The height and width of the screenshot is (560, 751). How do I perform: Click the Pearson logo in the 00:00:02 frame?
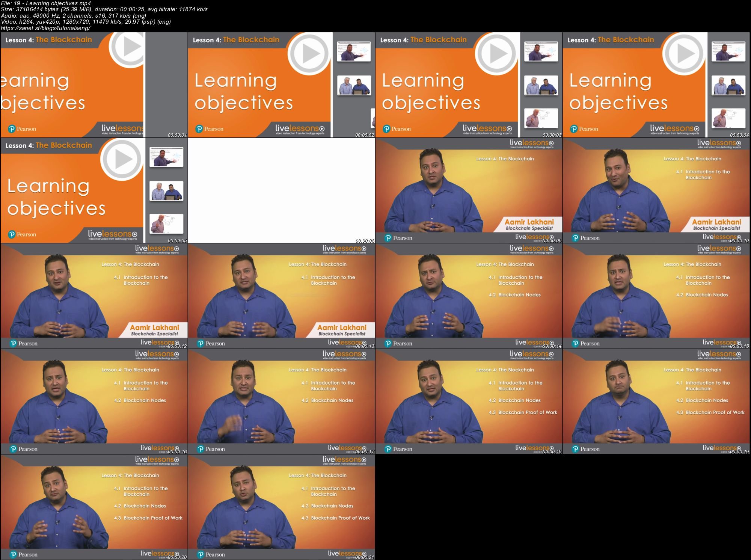tap(210, 129)
